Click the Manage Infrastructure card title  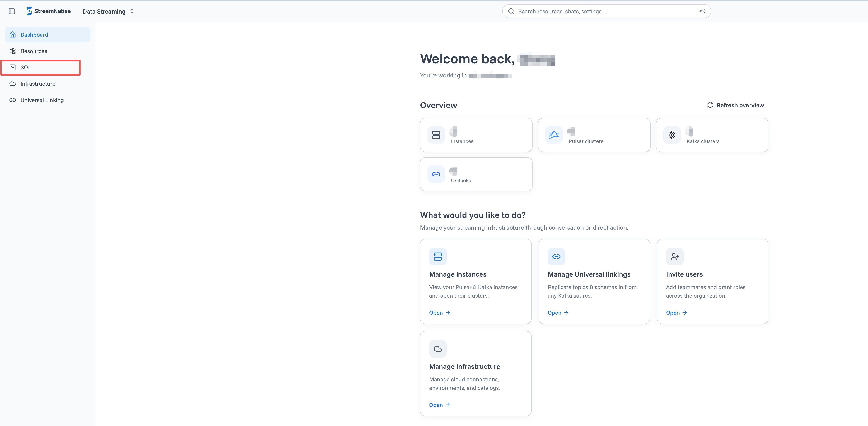point(465,367)
